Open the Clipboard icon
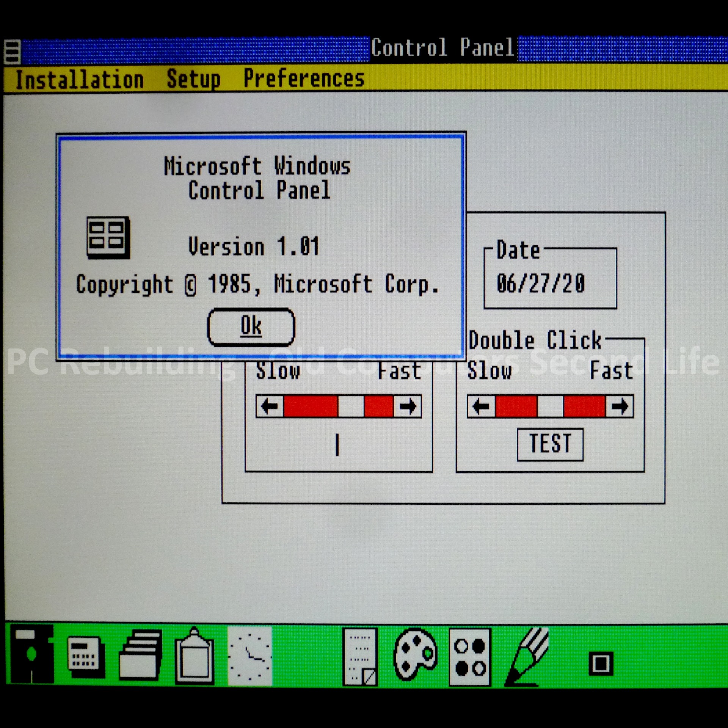This screenshot has height=728, width=728. pos(194,656)
